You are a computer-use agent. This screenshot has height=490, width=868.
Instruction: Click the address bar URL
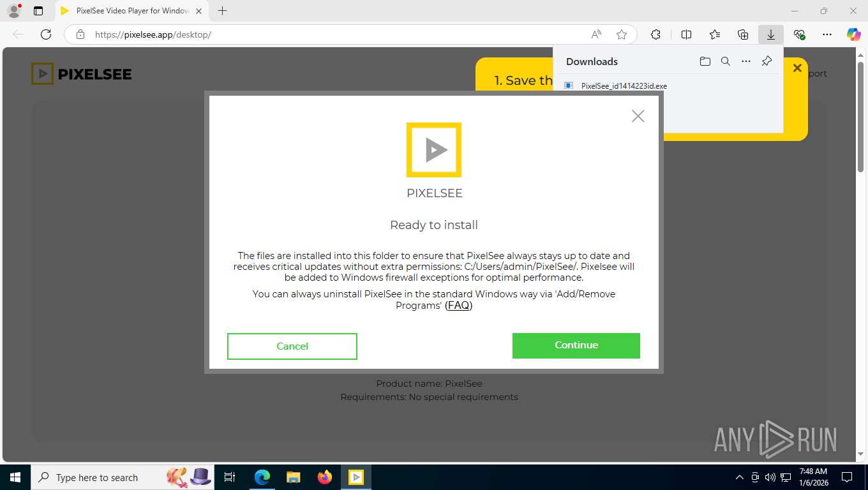tap(153, 34)
